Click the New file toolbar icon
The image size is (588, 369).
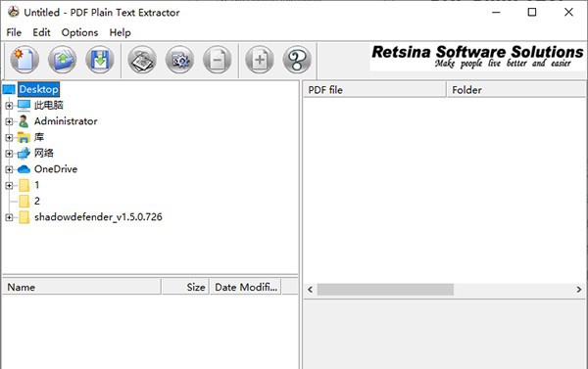click(24, 60)
